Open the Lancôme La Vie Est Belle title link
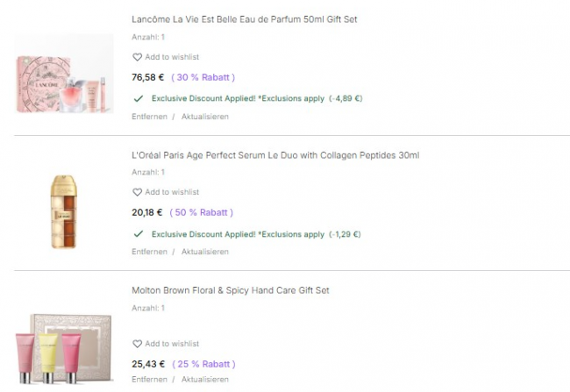 pos(244,19)
